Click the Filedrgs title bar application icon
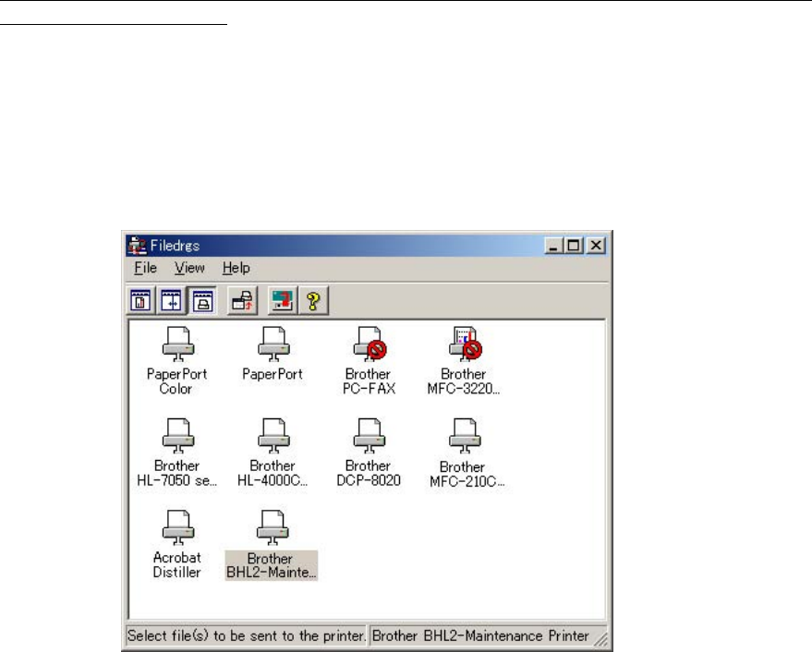This screenshot has width=812, height=652. 138,246
